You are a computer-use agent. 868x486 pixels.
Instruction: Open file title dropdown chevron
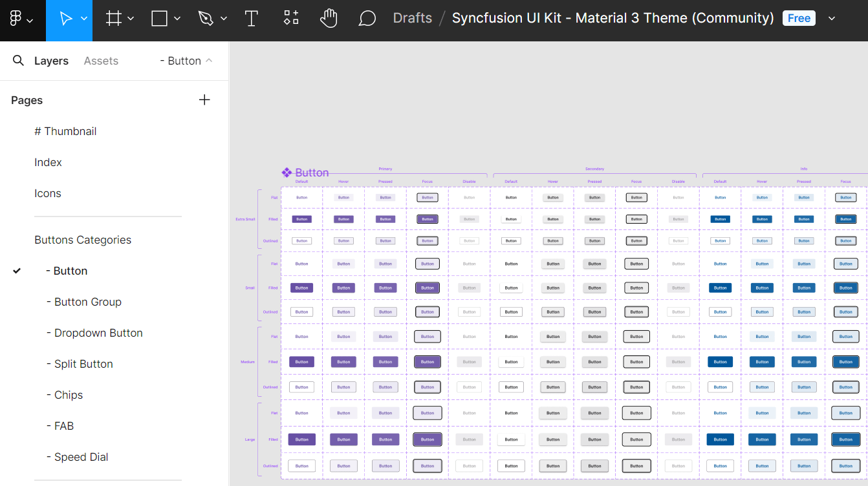[832, 19]
